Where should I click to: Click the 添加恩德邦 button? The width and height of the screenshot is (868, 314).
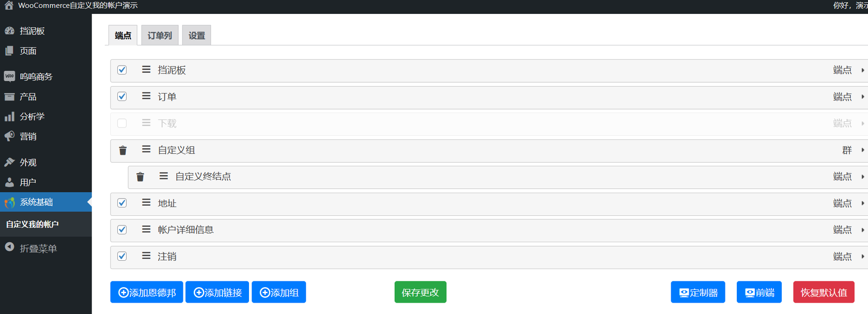point(147,292)
